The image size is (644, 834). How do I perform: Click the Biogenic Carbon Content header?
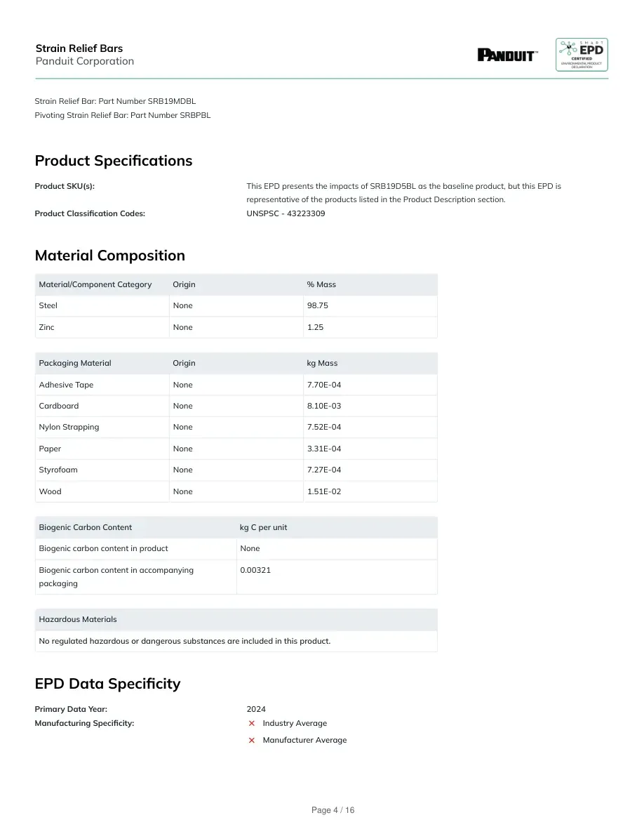click(x=85, y=528)
